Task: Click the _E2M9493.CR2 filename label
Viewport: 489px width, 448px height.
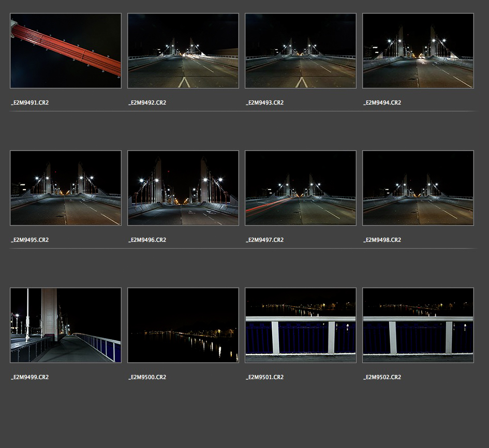Action: pos(265,103)
